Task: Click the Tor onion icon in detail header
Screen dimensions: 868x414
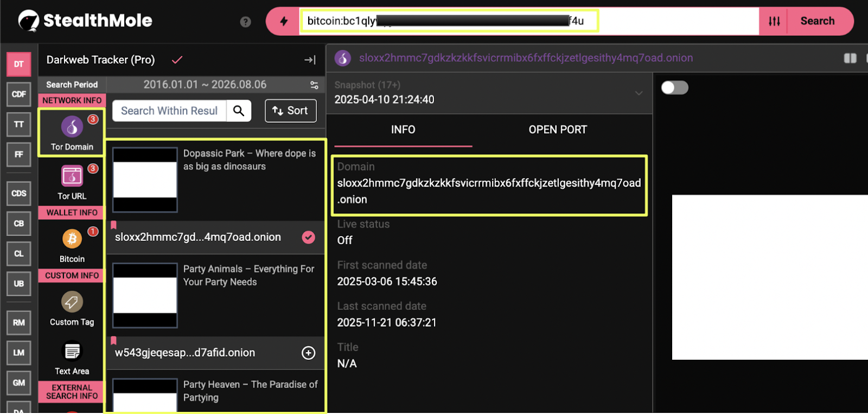Action: [342, 58]
